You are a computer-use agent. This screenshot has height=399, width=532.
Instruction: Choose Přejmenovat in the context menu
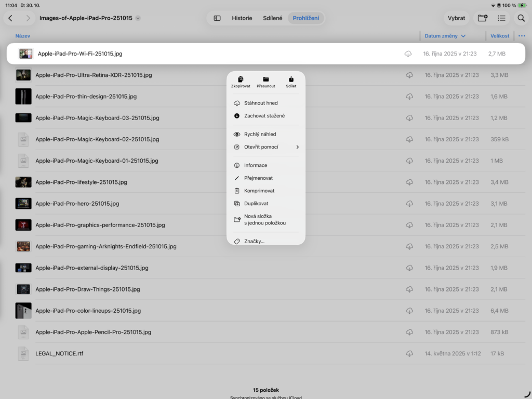[258, 178]
